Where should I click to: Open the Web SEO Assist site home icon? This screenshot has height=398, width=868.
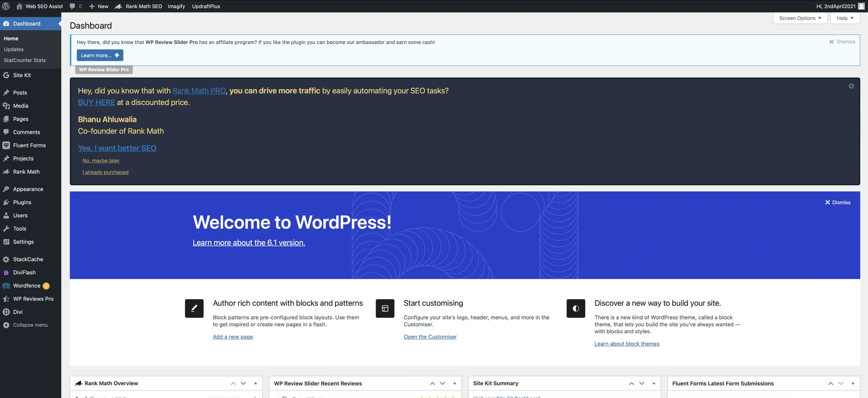click(x=19, y=6)
